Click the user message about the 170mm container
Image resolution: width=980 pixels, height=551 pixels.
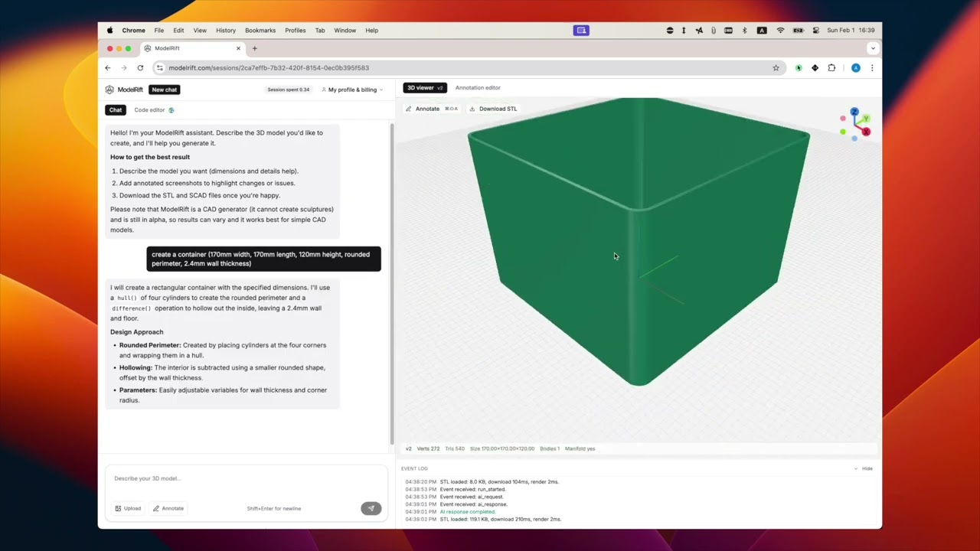pos(263,259)
